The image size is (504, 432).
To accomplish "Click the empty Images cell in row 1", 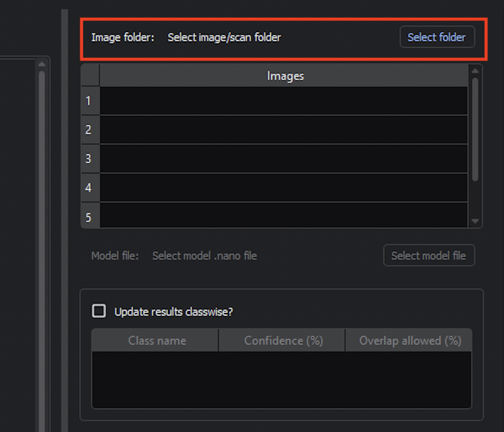I will pyautogui.click(x=283, y=101).
